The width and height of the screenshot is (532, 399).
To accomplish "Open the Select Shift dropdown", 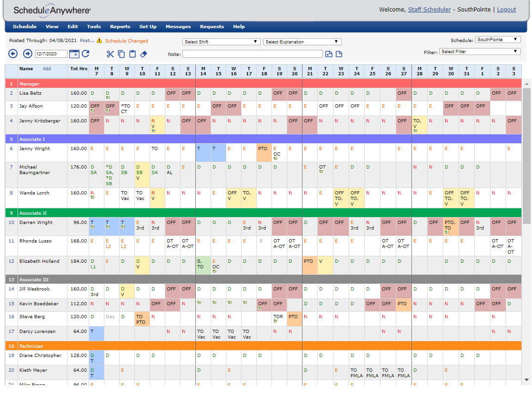I will pos(221,42).
